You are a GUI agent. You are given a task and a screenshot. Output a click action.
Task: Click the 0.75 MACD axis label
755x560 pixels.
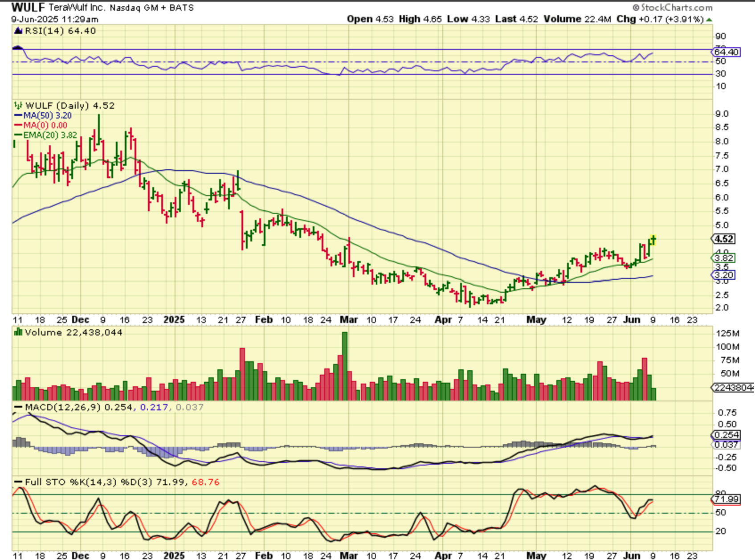pyautogui.click(x=727, y=413)
